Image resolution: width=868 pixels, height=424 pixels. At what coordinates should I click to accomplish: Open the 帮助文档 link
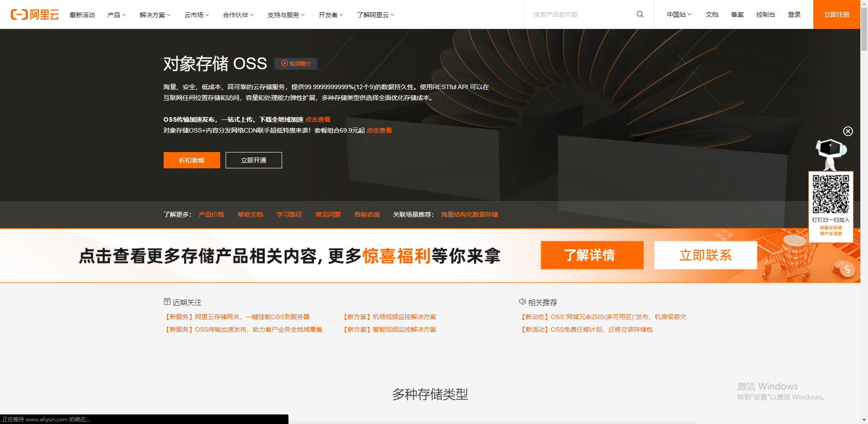coord(250,214)
